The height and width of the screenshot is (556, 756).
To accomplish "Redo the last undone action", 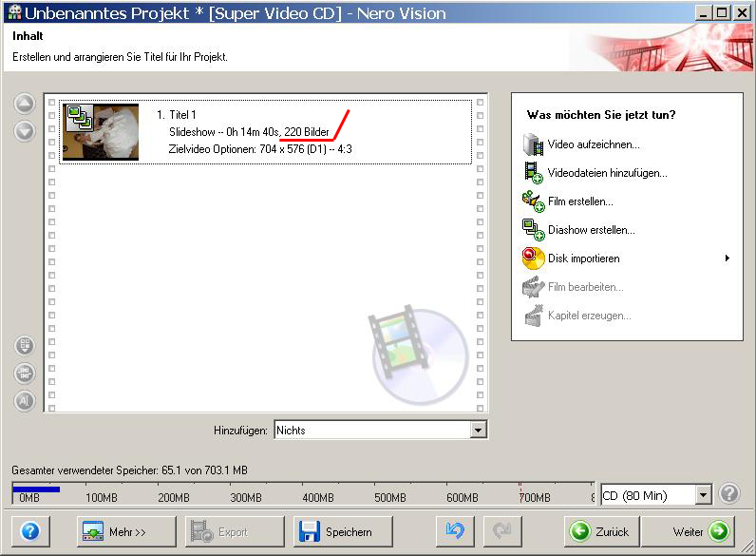I will pos(501,531).
